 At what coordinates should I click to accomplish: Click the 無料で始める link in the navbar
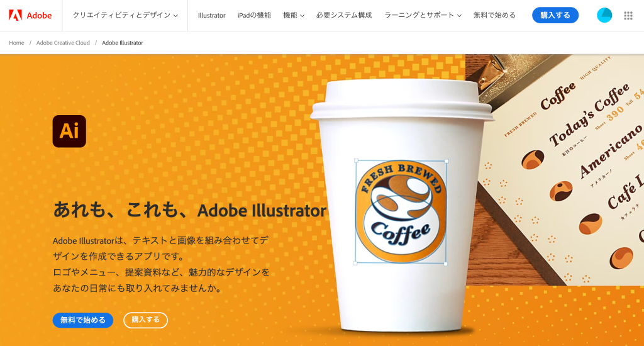(x=494, y=15)
